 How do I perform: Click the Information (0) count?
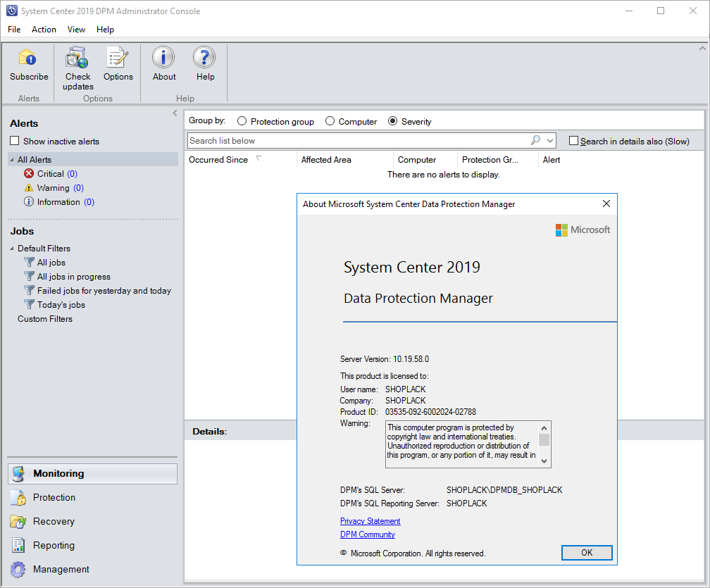pyautogui.click(x=89, y=202)
